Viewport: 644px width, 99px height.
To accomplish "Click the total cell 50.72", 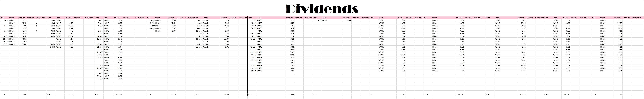I will (69, 95).
